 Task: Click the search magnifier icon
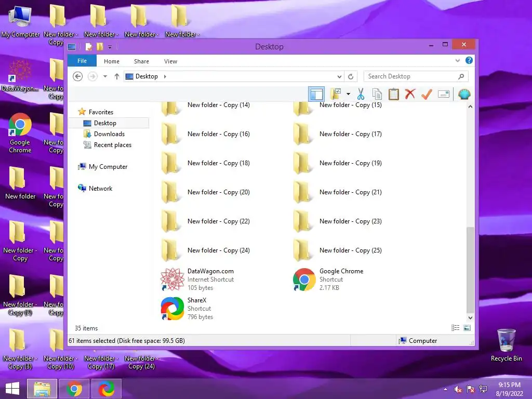click(461, 76)
